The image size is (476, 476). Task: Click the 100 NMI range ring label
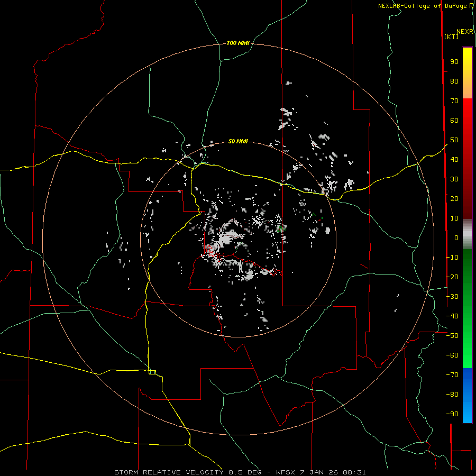(238, 43)
